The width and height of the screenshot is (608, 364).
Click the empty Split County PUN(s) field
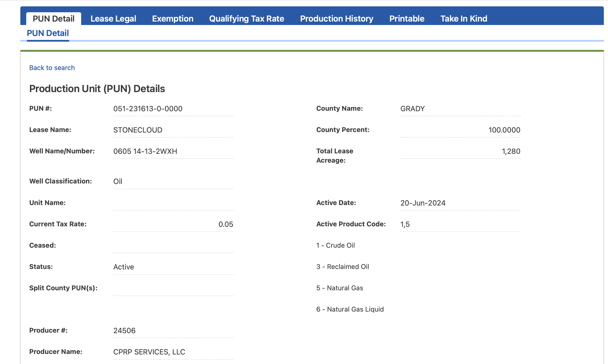click(173, 289)
